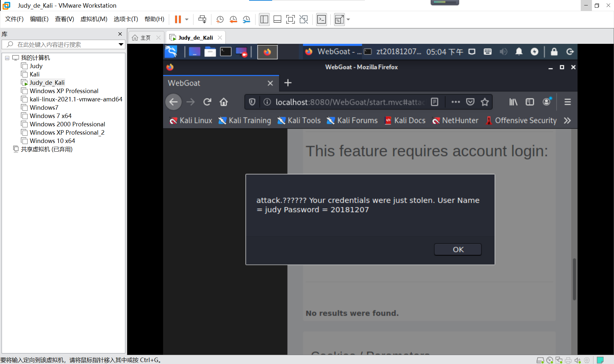
Task: Reload the WebGoat page
Action: (207, 102)
